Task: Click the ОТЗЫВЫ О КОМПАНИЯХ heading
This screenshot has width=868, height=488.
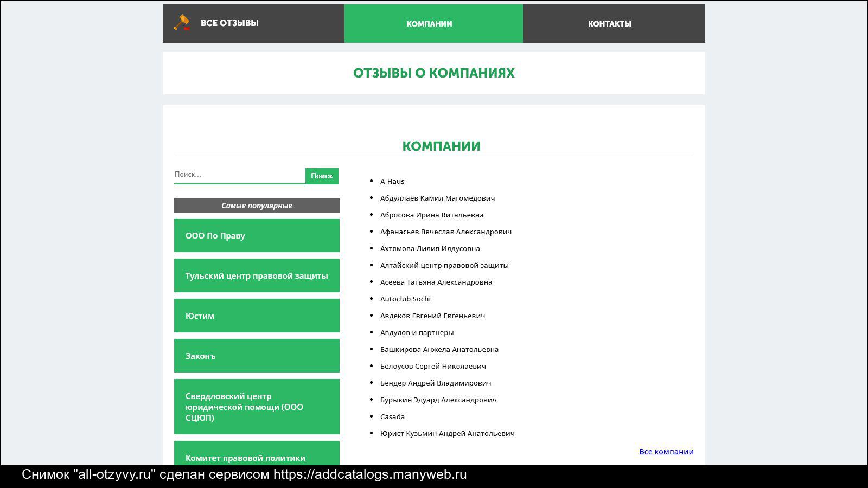Action: [x=434, y=73]
